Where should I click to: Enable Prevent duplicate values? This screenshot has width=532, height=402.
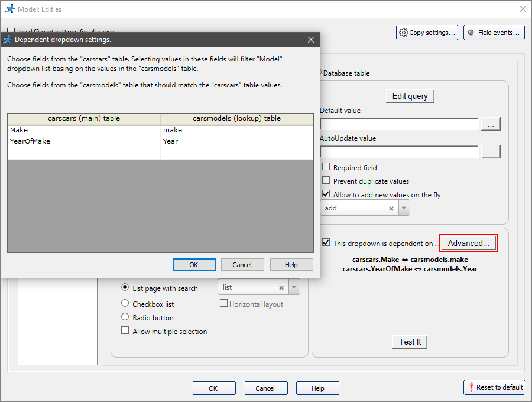(x=326, y=180)
